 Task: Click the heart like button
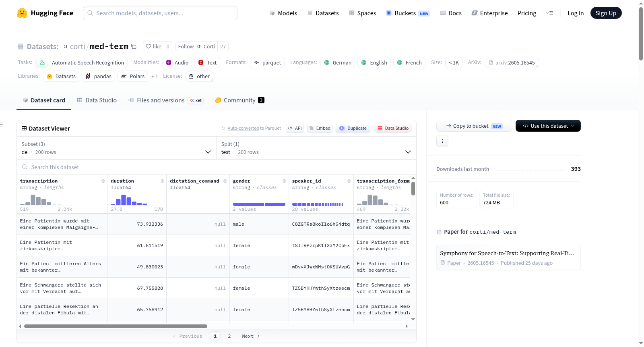pyautogui.click(x=153, y=47)
